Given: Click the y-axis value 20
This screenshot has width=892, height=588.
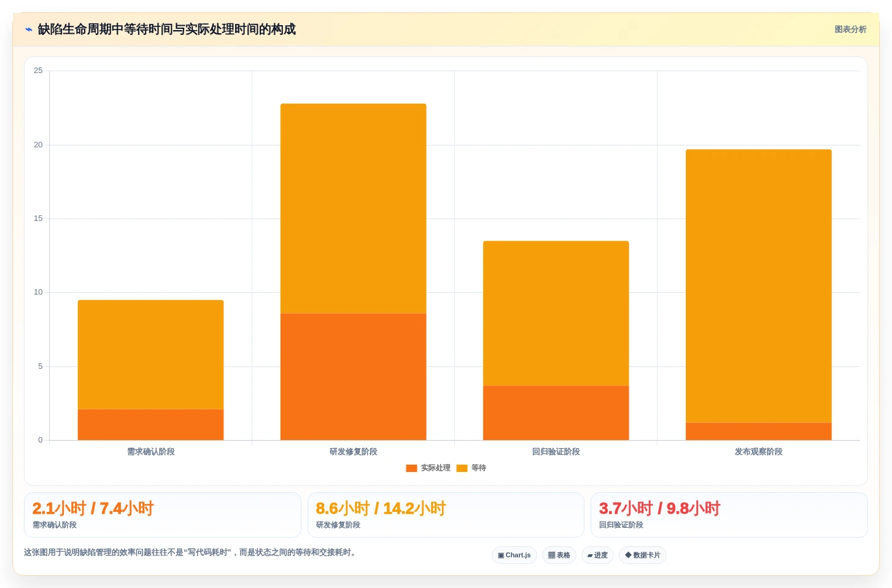Looking at the screenshot, I should click(x=38, y=145).
